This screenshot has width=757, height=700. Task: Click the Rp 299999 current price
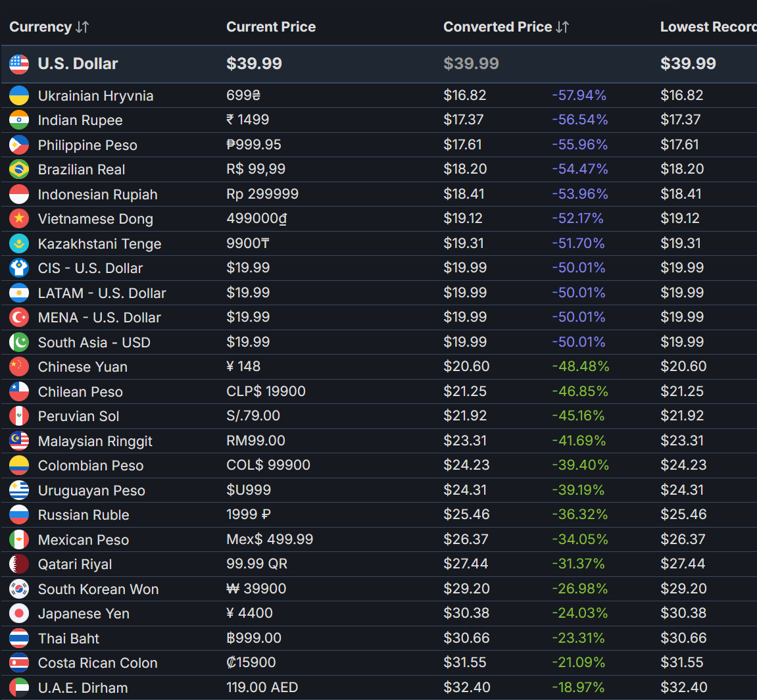(x=262, y=194)
